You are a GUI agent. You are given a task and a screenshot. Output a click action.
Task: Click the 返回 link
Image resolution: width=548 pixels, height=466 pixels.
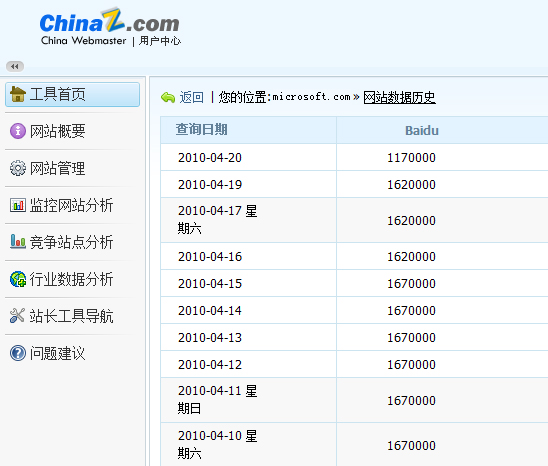[x=192, y=97]
